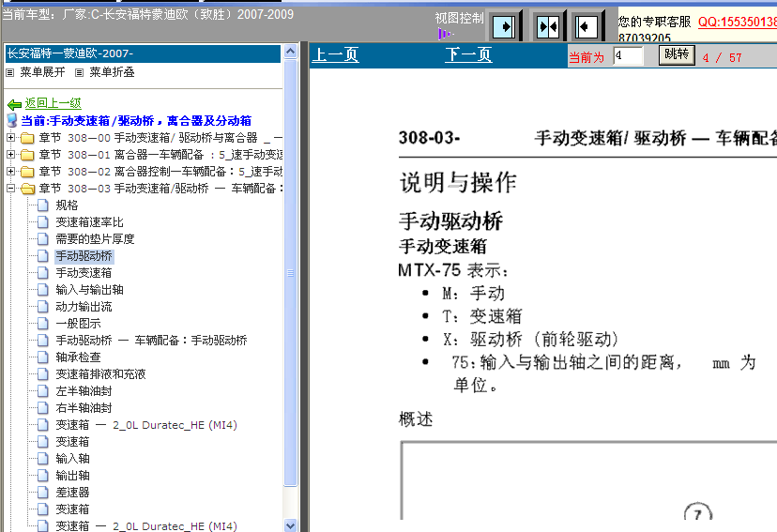The image size is (777, 532).
Task: Collapse chapter 308—03 tree node
Action: (10, 188)
